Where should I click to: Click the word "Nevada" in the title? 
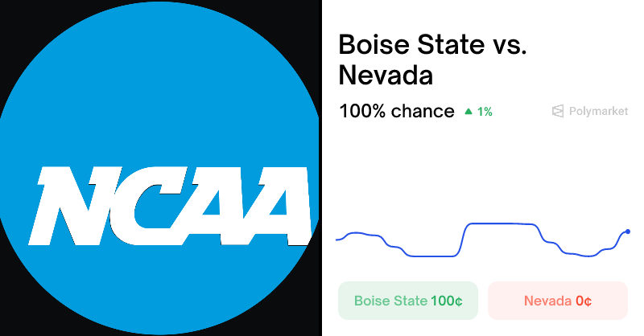(386, 76)
